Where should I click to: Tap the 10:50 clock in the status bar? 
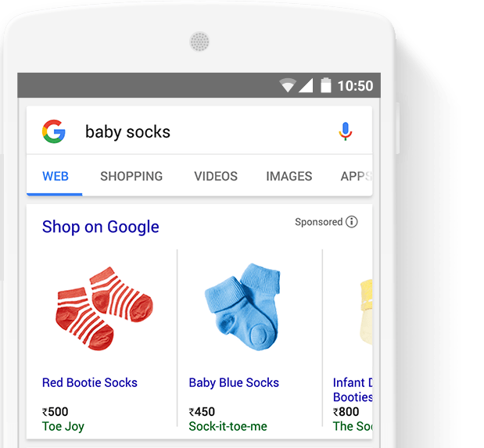coord(355,86)
